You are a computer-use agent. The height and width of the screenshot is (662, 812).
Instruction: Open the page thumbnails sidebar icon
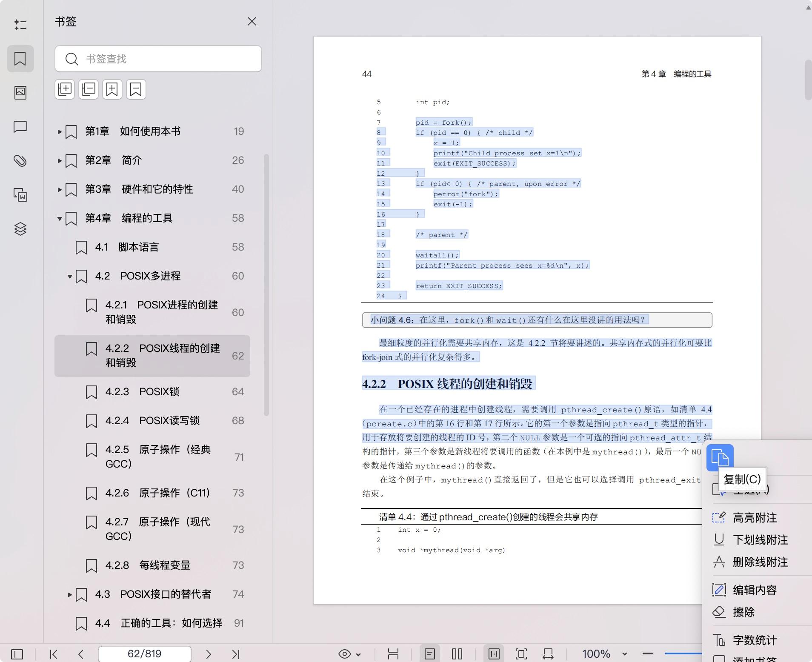[20, 92]
